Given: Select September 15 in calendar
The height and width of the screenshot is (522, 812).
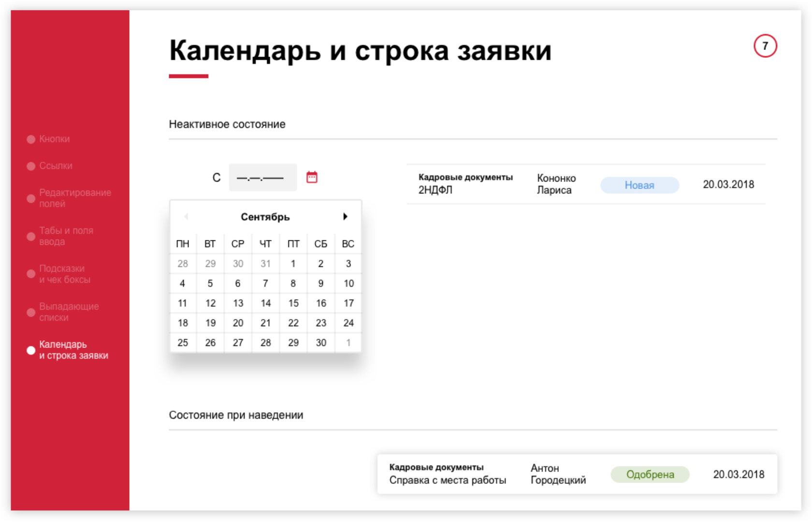Looking at the screenshot, I should click(x=293, y=303).
